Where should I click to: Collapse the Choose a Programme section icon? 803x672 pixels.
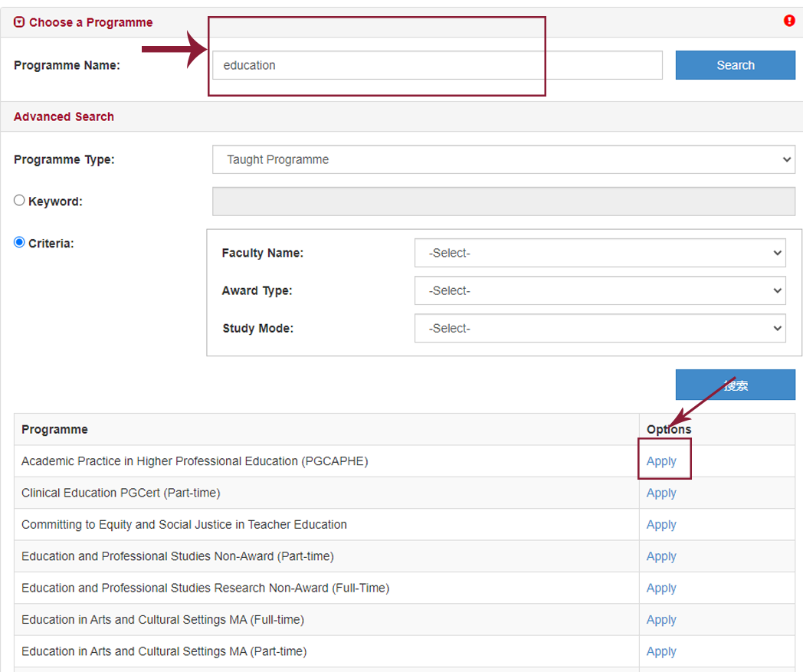pos(19,22)
